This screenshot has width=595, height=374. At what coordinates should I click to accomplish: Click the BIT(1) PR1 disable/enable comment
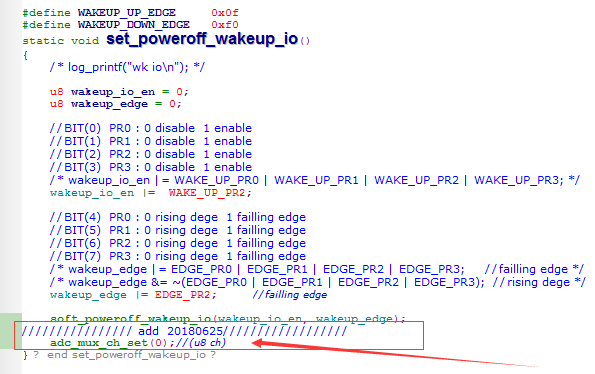151,141
